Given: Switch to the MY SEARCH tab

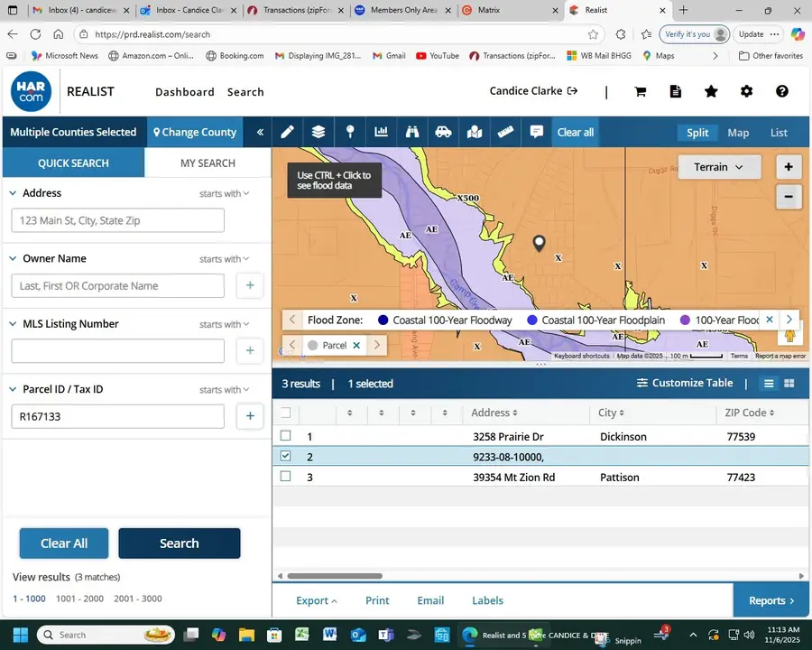Looking at the screenshot, I should point(208,163).
